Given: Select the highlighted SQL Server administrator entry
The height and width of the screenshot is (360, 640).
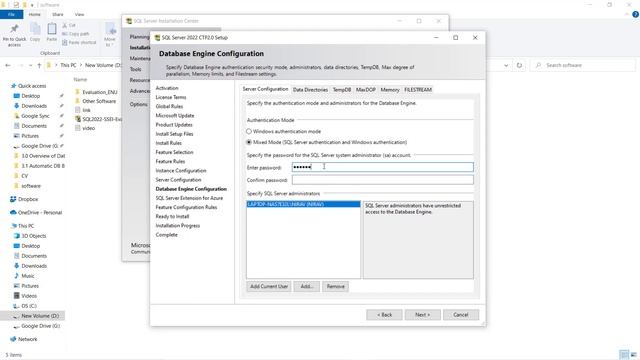Looking at the screenshot, I should (x=303, y=204).
